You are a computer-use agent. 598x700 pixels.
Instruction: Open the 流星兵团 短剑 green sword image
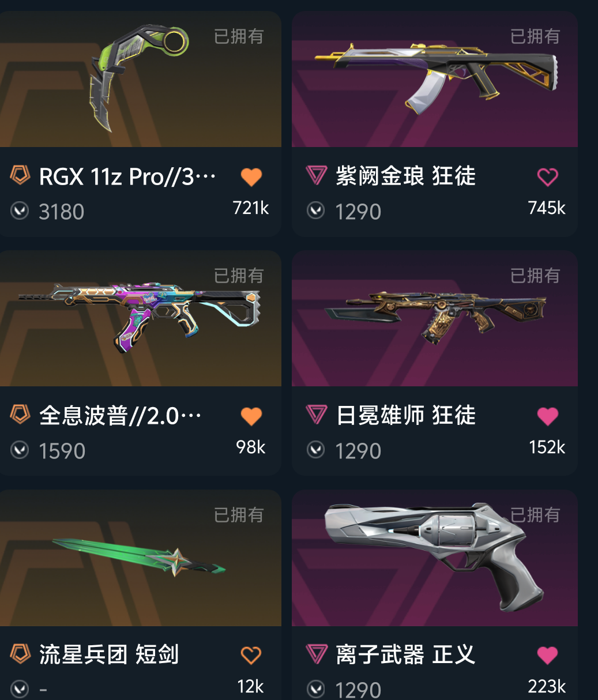[x=140, y=558]
